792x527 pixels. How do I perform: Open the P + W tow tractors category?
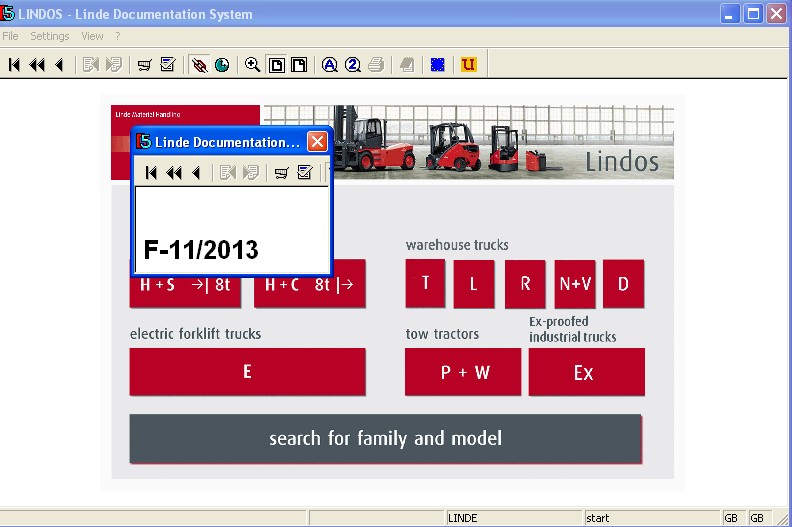463,371
